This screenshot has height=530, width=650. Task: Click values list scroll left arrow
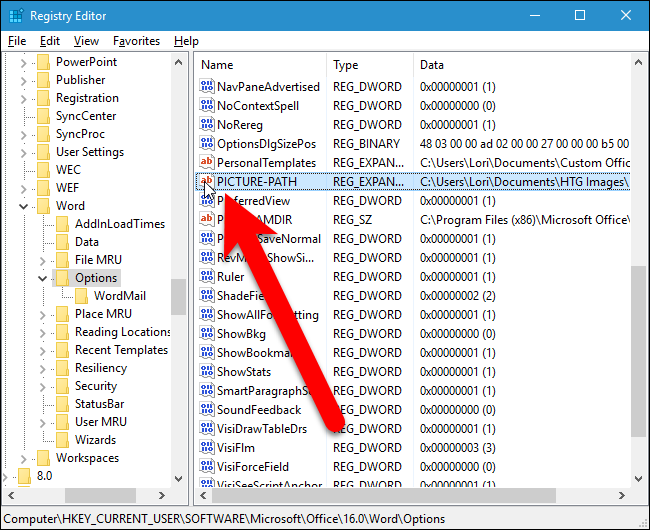(203, 495)
